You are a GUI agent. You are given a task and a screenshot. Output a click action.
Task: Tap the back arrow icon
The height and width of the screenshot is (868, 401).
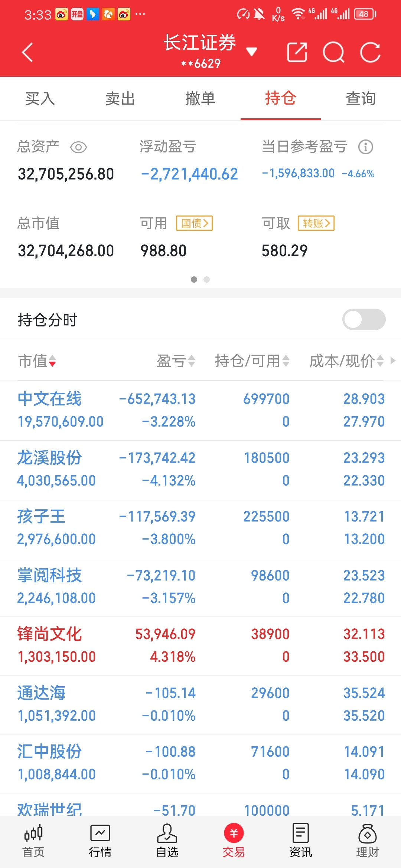coord(27,52)
